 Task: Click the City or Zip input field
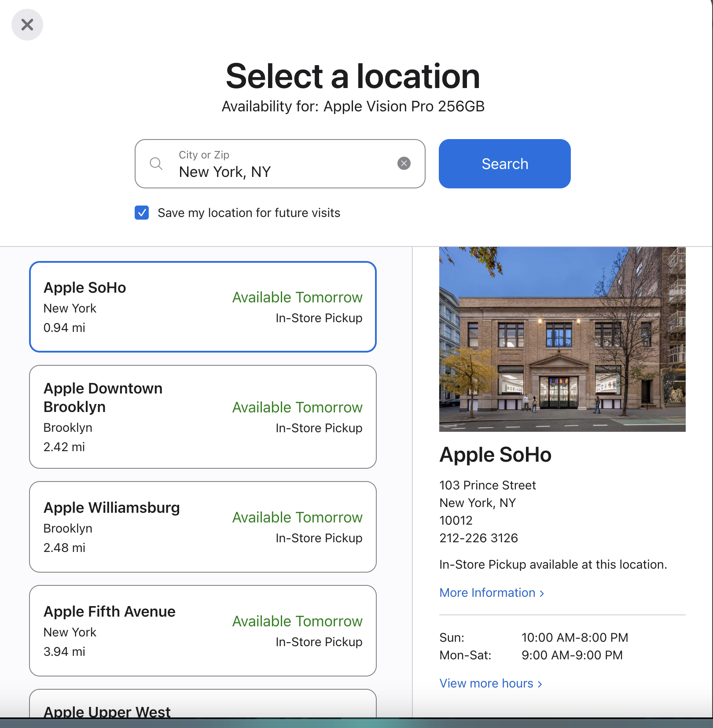click(280, 164)
